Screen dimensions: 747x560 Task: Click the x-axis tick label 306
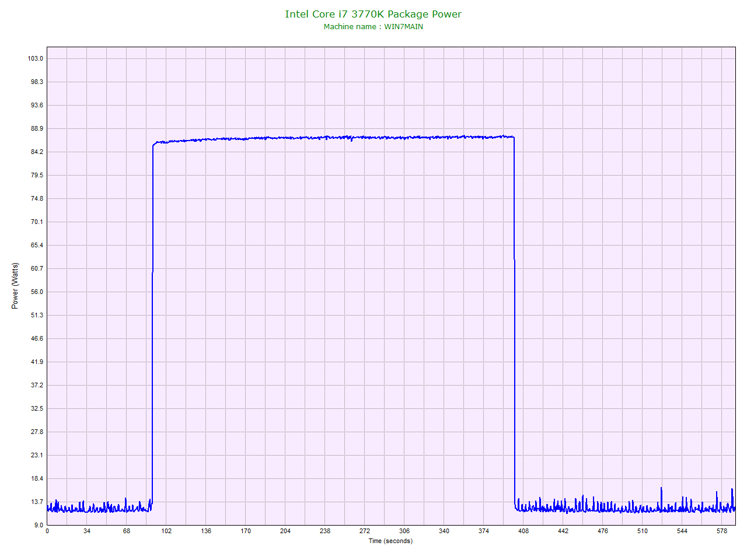pyautogui.click(x=404, y=531)
